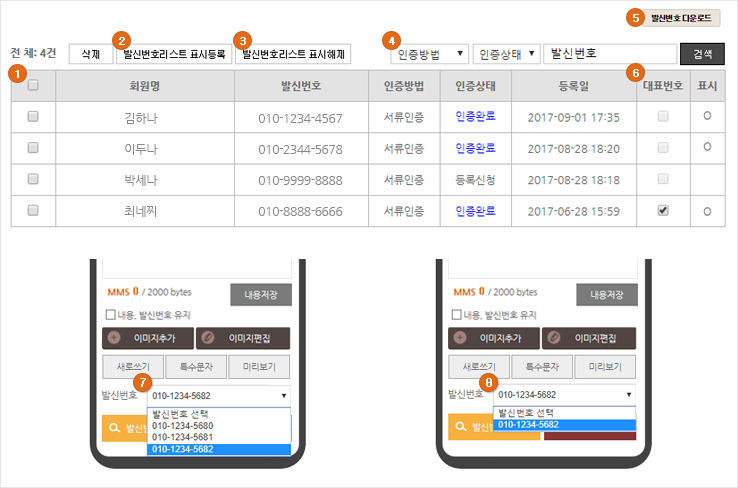The image size is (738, 488).
Task: Check the row checkbox for 박세나
Action: pos(33,179)
